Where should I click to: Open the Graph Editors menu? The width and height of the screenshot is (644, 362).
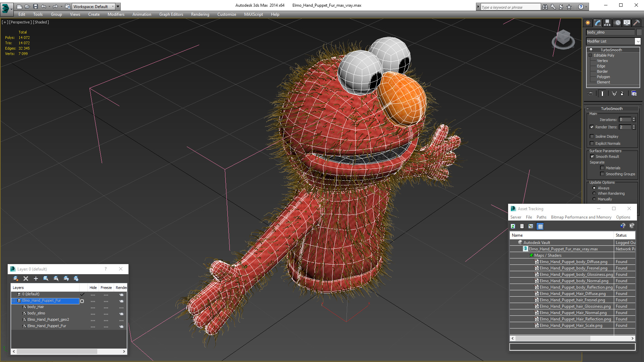click(x=171, y=14)
